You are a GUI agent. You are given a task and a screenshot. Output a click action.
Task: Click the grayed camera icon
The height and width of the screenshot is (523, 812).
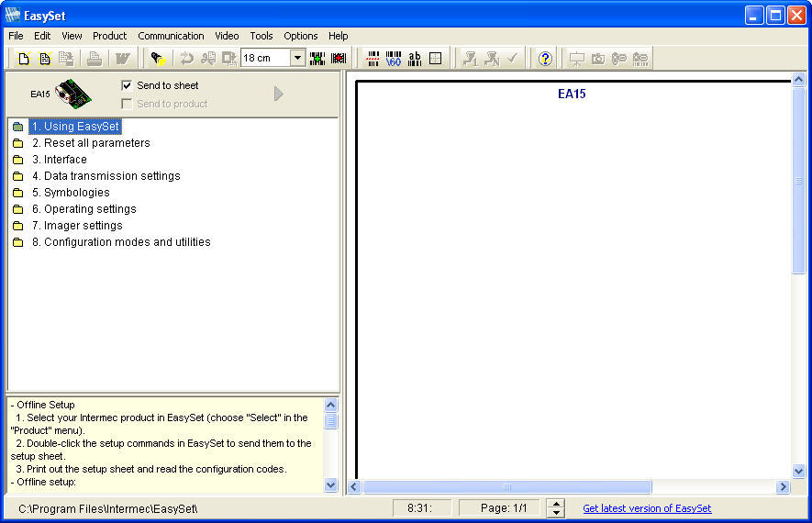point(597,58)
